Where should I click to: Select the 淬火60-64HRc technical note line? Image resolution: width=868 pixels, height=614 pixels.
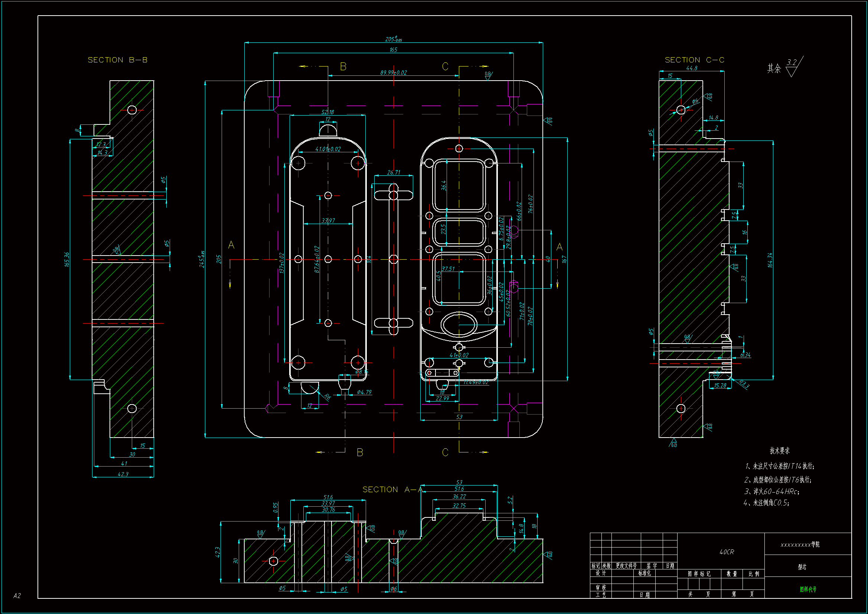pyautogui.click(x=771, y=491)
